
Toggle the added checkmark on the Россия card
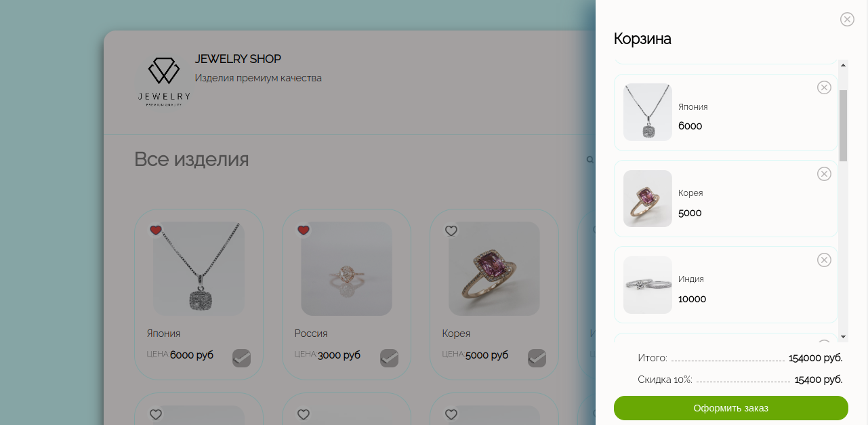coord(389,358)
